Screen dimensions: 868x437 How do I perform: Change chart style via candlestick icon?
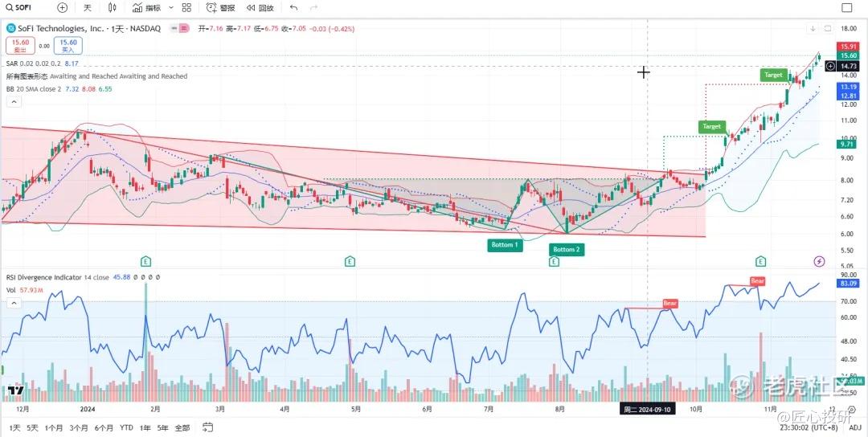[x=113, y=8]
